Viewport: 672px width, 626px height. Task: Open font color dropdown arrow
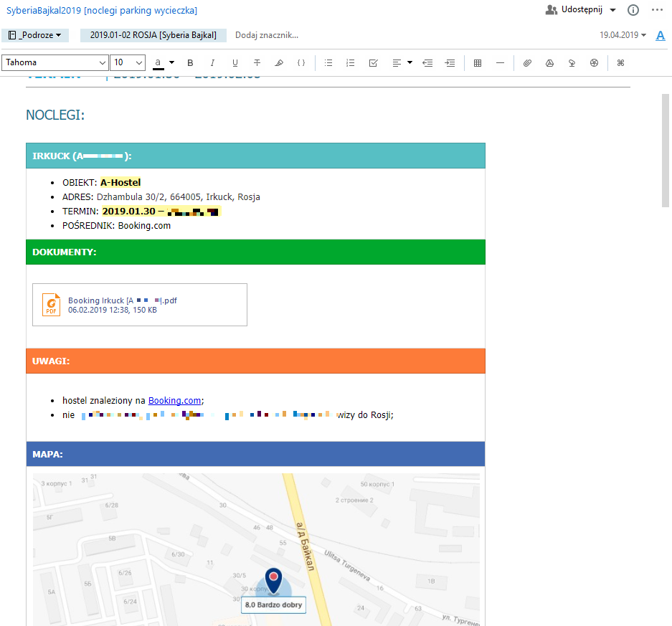(x=172, y=62)
